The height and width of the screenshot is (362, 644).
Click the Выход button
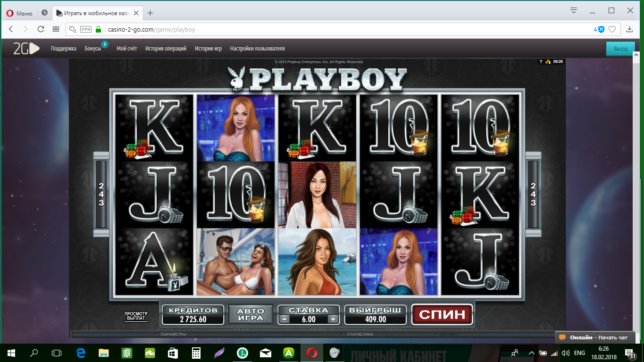tap(620, 49)
